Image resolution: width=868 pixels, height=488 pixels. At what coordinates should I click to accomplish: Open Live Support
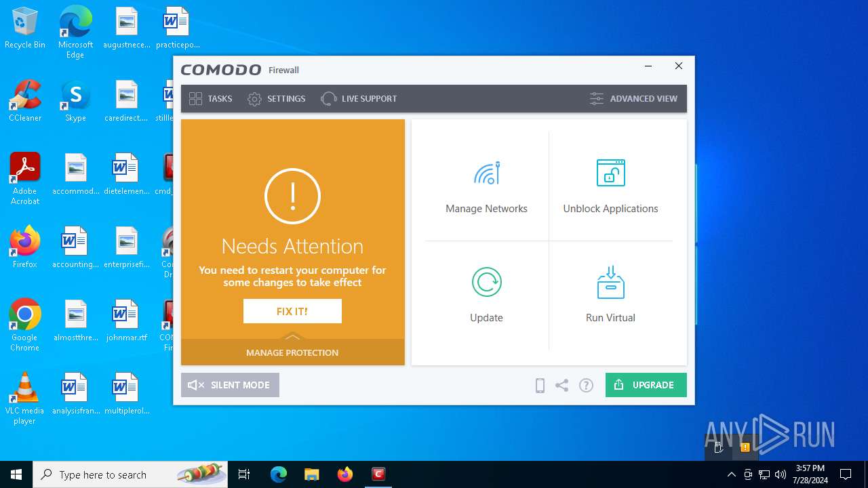tap(359, 99)
